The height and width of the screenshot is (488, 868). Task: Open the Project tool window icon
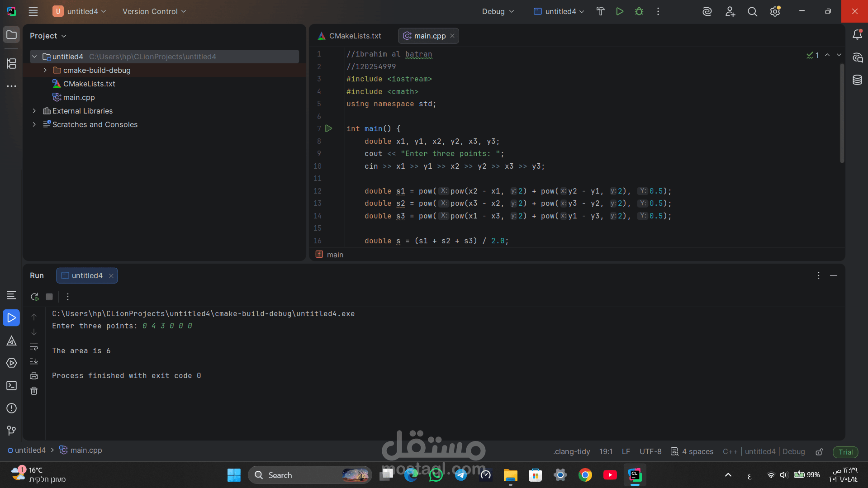click(11, 35)
